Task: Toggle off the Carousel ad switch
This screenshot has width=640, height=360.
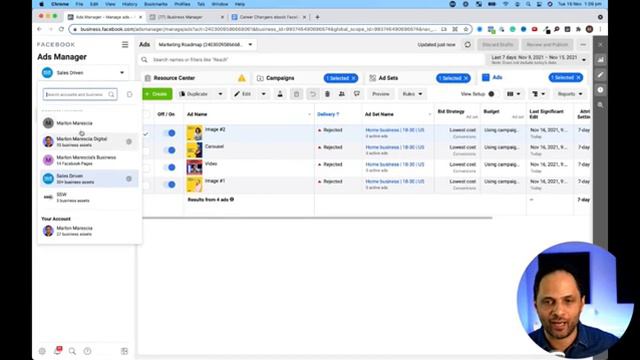Action: tap(169, 150)
